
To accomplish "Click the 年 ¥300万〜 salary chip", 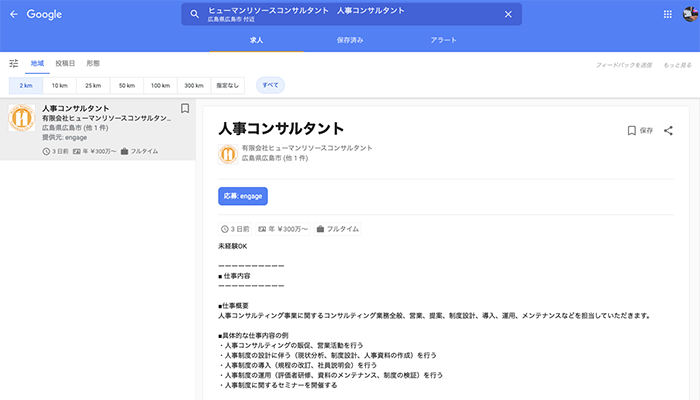I will [x=283, y=229].
